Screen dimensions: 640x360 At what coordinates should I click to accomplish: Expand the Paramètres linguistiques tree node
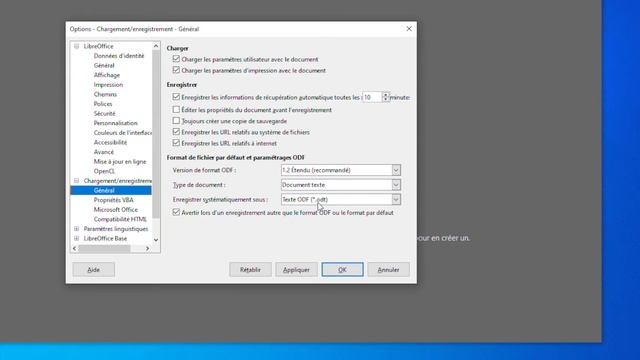76,229
